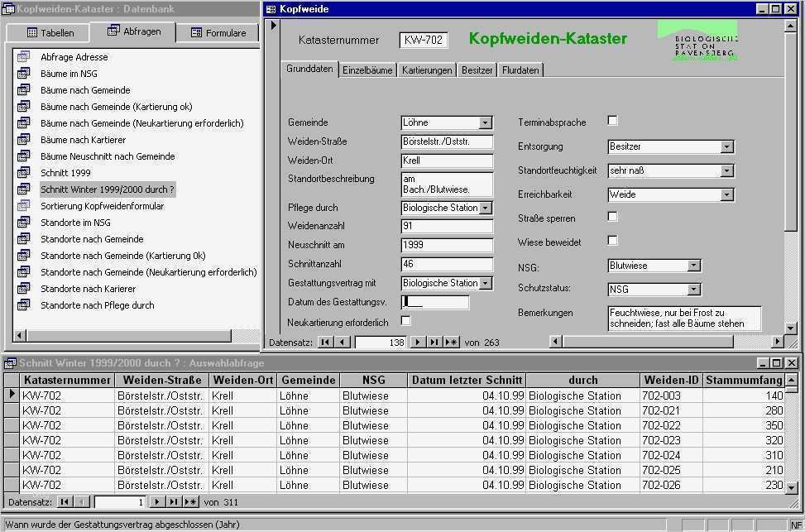Click the Weidenanzahl field with value 91
This screenshot has height=532, width=805.
(x=447, y=226)
